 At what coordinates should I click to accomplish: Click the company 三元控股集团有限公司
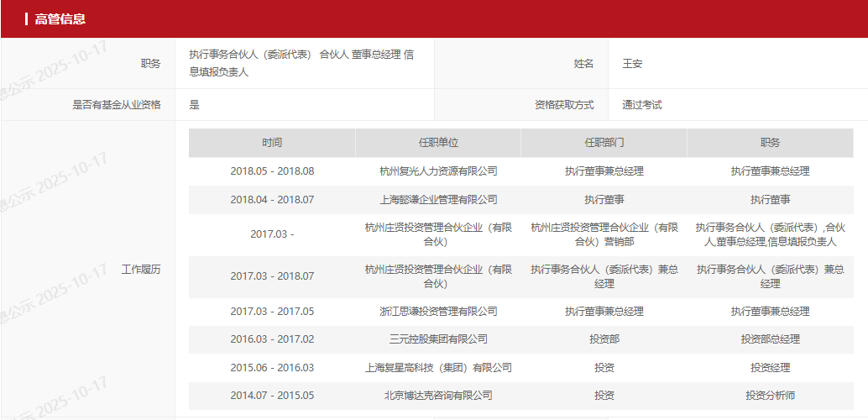tap(438, 339)
